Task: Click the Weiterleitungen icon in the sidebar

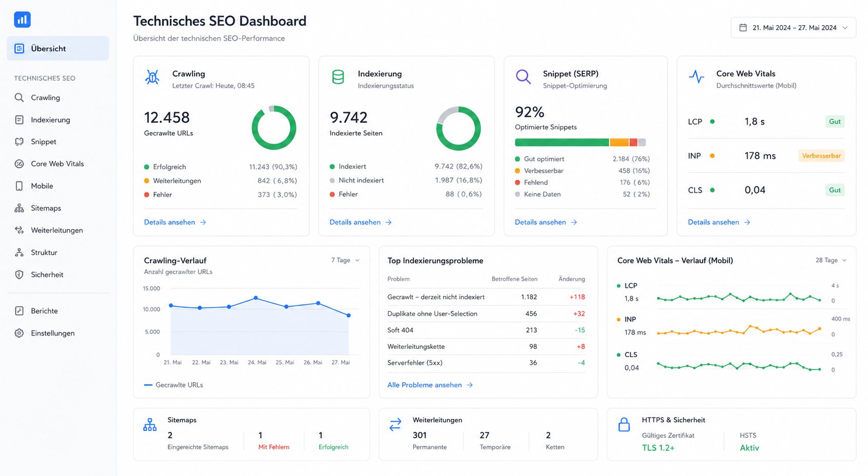Action: click(19, 230)
